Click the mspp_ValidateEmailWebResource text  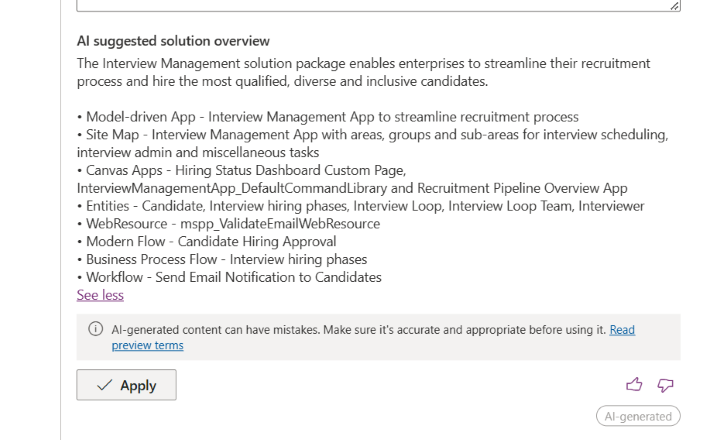pyautogui.click(x=280, y=224)
